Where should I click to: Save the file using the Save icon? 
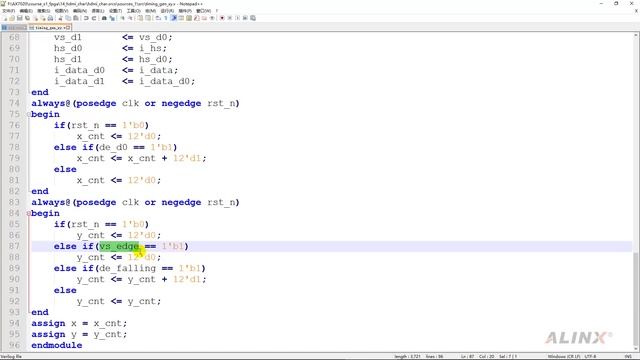click(20, 18)
